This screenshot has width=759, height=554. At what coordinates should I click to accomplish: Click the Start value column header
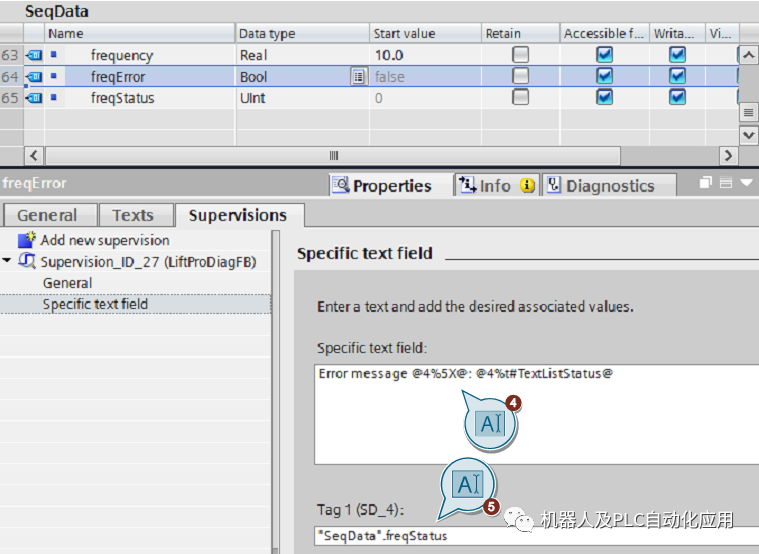click(425, 33)
